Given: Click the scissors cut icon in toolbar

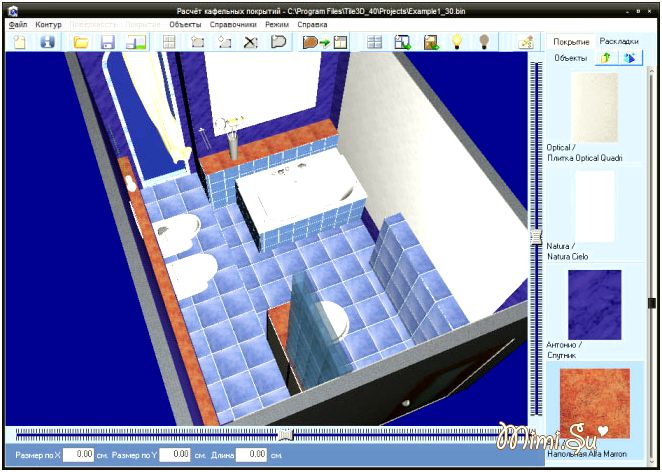Looking at the screenshot, I should [251, 42].
